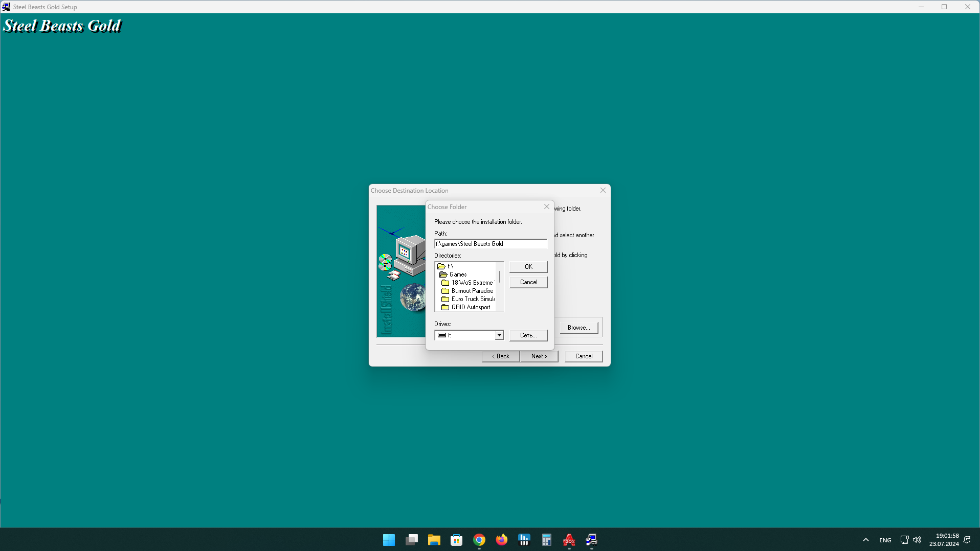Screen dimensions: 980x551
Task: Click the f: drive icon in Drives
Action: tap(442, 335)
